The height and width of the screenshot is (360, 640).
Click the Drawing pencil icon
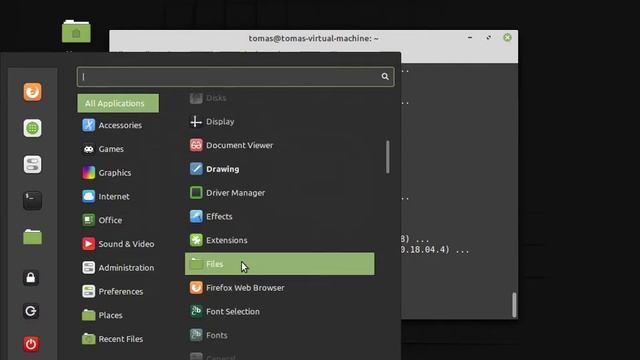[x=196, y=169]
